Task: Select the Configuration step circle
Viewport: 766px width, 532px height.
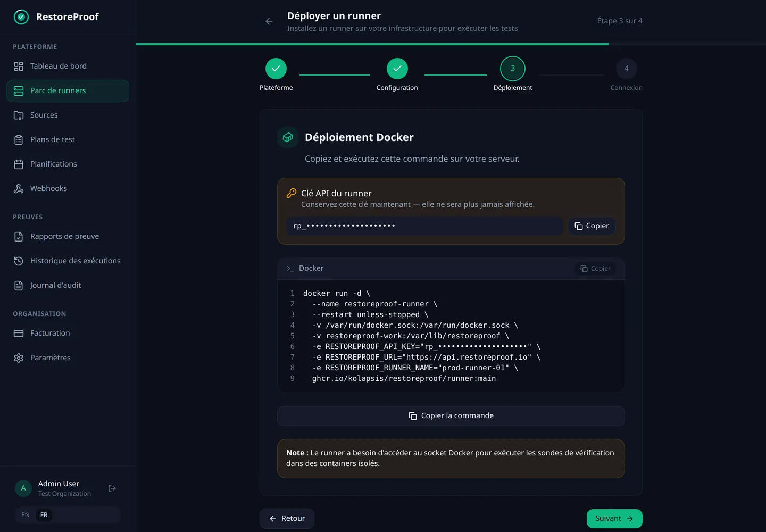Action: coord(397,69)
